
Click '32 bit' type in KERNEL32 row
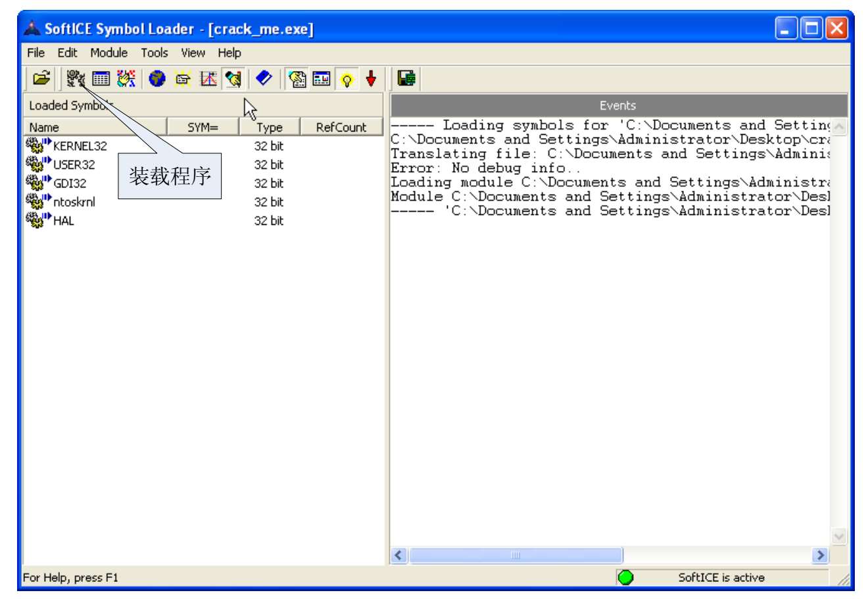pyautogui.click(x=269, y=145)
